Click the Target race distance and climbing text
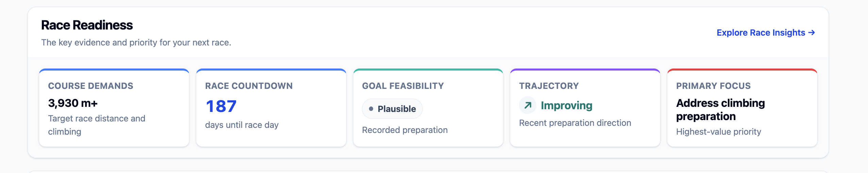Viewport: 868px width, 173px height. [97, 125]
